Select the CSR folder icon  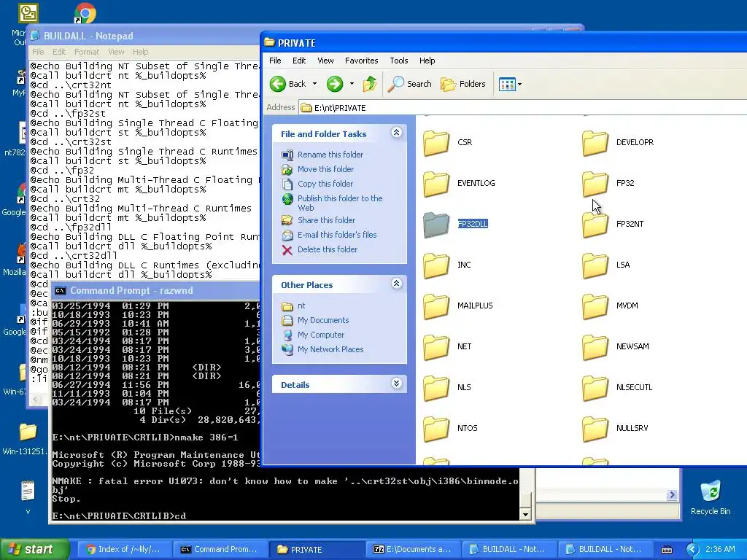(x=436, y=143)
